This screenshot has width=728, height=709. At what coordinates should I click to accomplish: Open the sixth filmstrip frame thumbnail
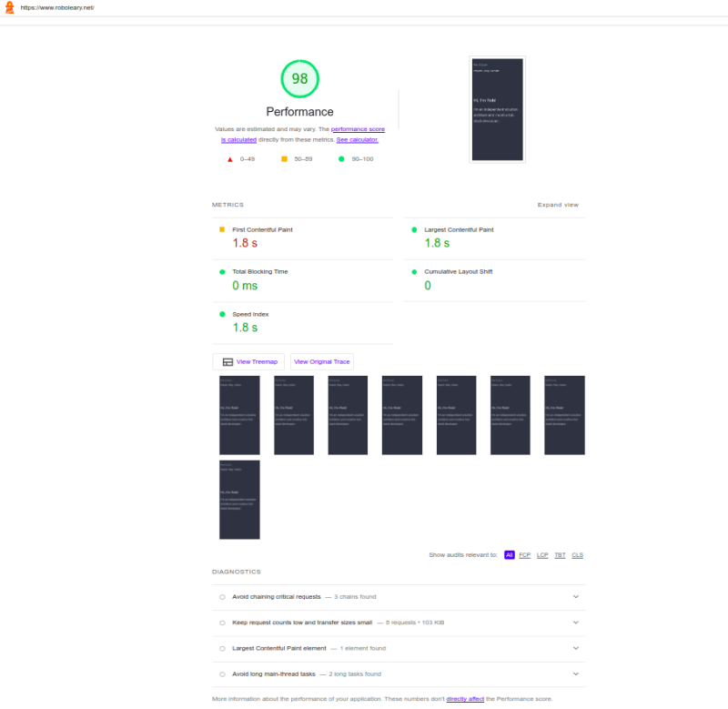[x=511, y=415]
